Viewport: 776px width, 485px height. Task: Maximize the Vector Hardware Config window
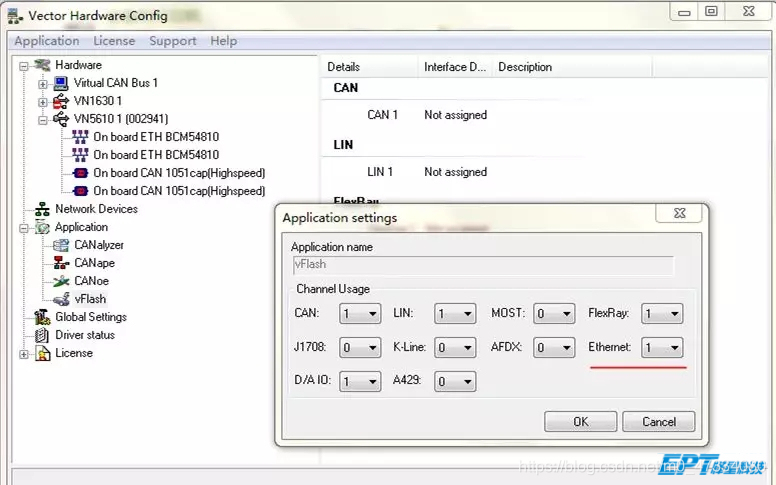pyautogui.click(x=711, y=11)
